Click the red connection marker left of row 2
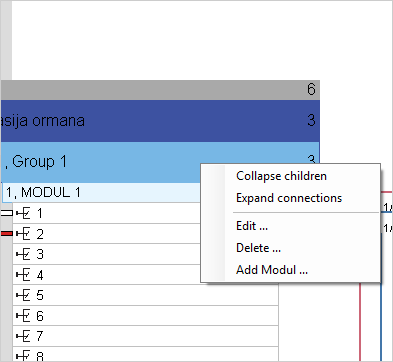The width and height of the screenshot is (393, 362). (x=7, y=234)
